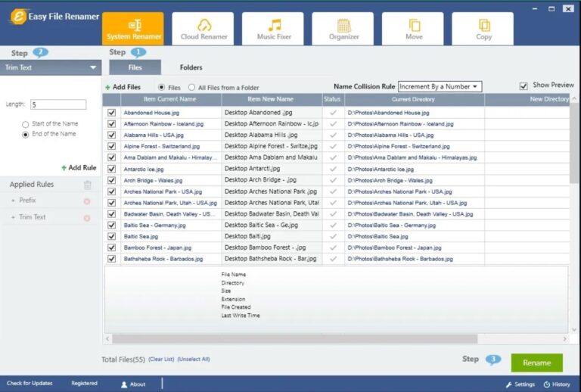
Task: Click the Clear List link
Action: [x=161, y=359]
